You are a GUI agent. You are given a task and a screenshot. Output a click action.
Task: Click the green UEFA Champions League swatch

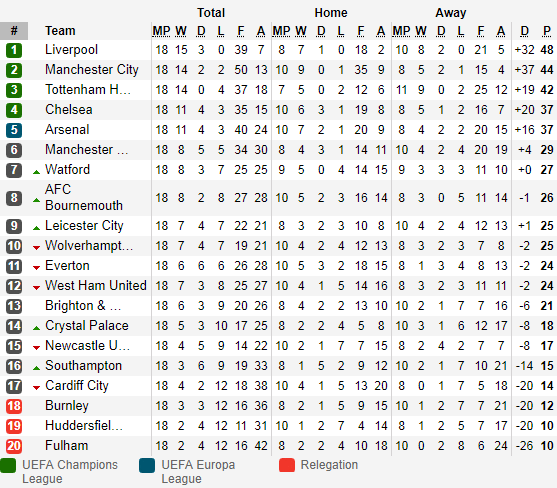(8, 466)
